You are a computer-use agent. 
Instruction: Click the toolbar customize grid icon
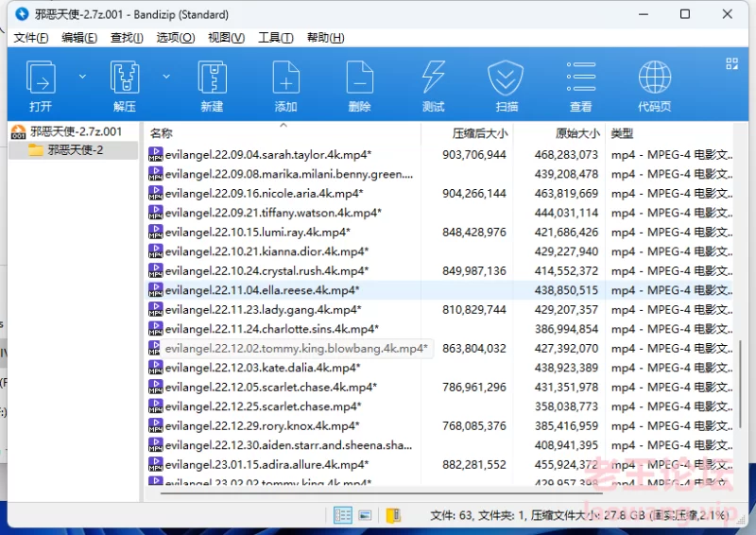(x=731, y=63)
